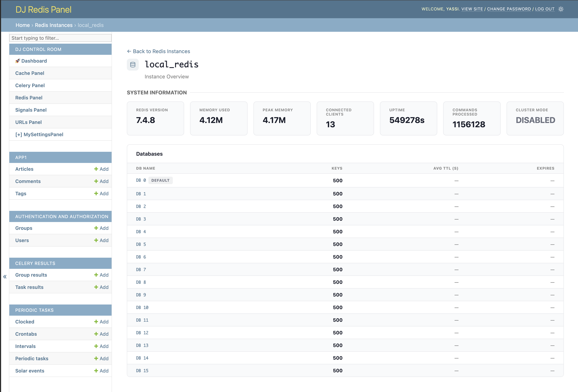Open the Intervals model link
Image resolution: width=578 pixels, height=392 pixels.
[x=25, y=346]
